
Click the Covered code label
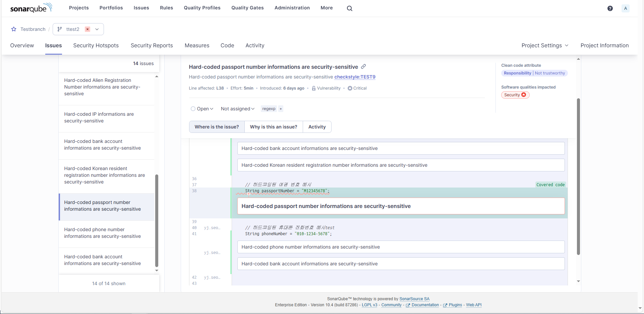coord(550,185)
